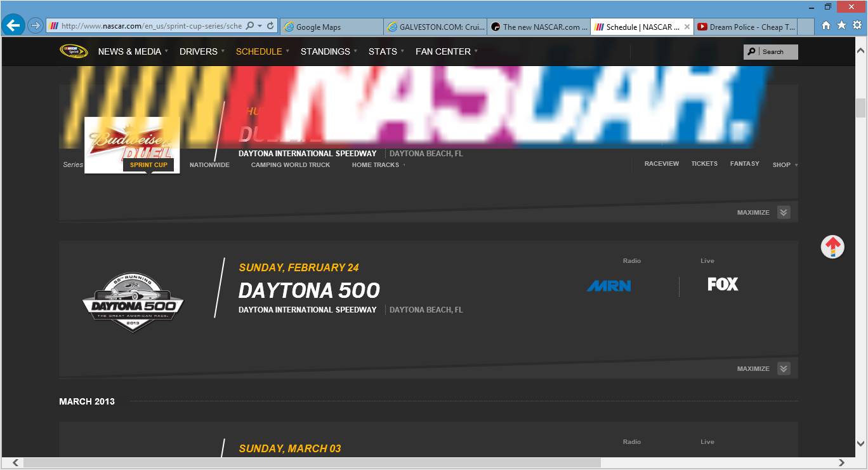
Task: Open NEWS & MEDIA menu
Action: click(x=133, y=51)
